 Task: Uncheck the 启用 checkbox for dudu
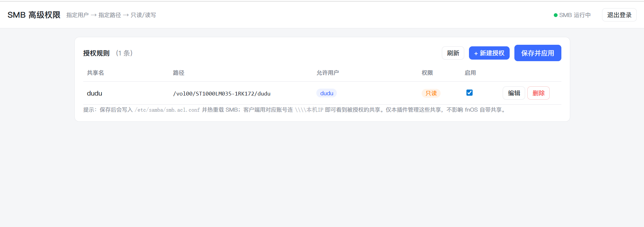pyautogui.click(x=469, y=92)
